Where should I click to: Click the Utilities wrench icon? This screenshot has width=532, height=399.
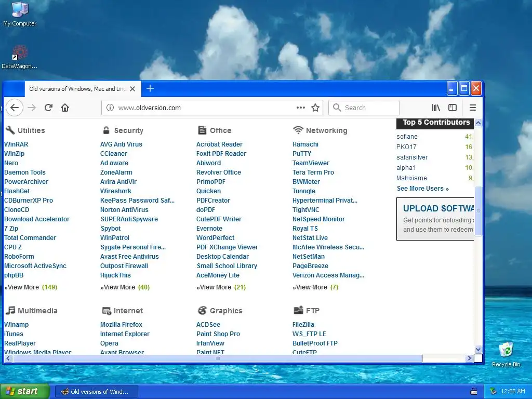(10, 130)
